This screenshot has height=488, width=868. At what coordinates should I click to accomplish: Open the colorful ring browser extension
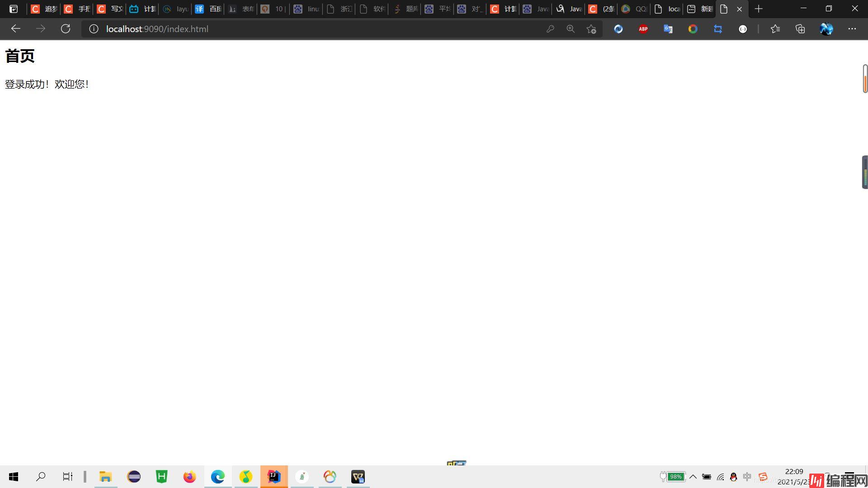click(x=693, y=29)
